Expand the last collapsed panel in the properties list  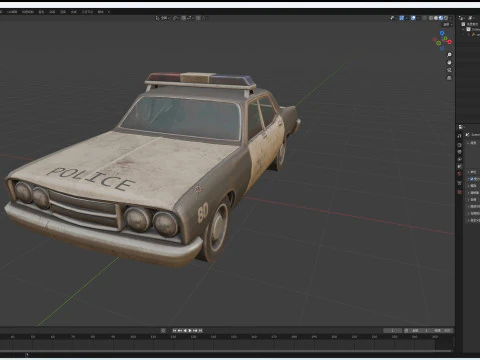[468, 220]
